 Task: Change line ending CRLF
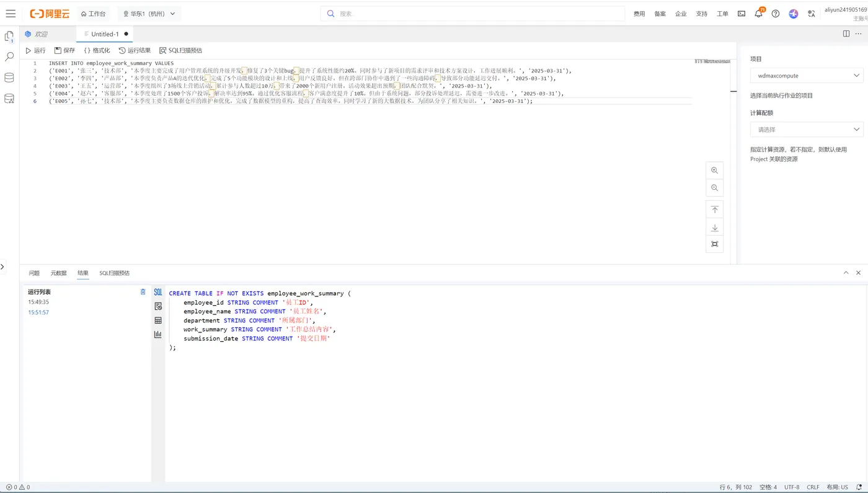(813, 487)
